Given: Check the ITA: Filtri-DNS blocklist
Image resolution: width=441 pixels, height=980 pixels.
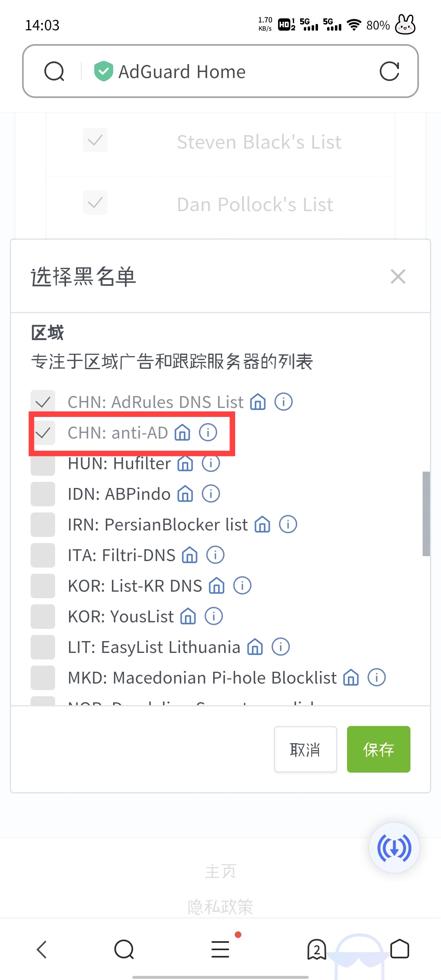Looking at the screenshot, I should [42, 555].
